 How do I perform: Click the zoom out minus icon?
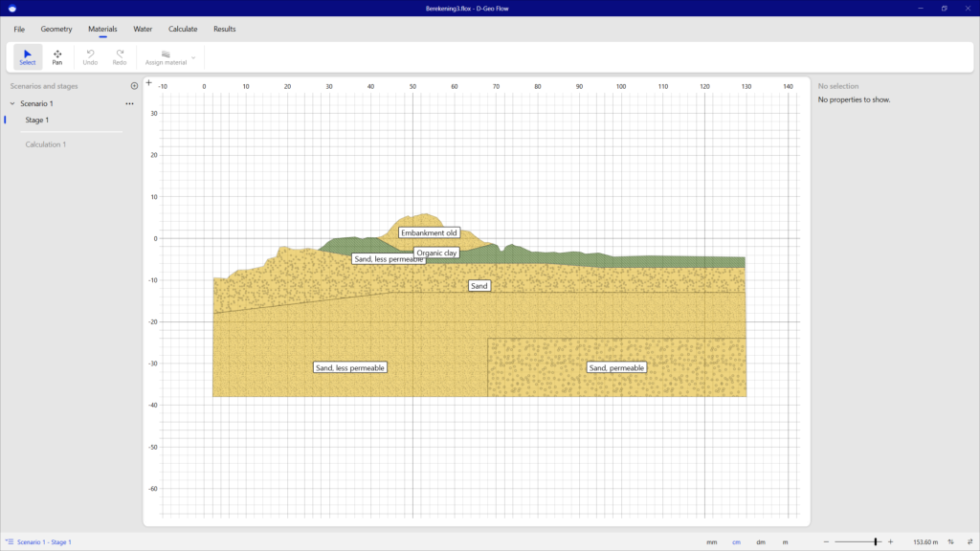826,542
